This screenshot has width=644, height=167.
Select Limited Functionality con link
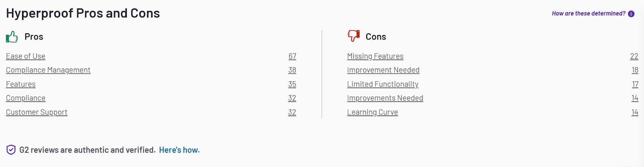[x=383, y=85]
